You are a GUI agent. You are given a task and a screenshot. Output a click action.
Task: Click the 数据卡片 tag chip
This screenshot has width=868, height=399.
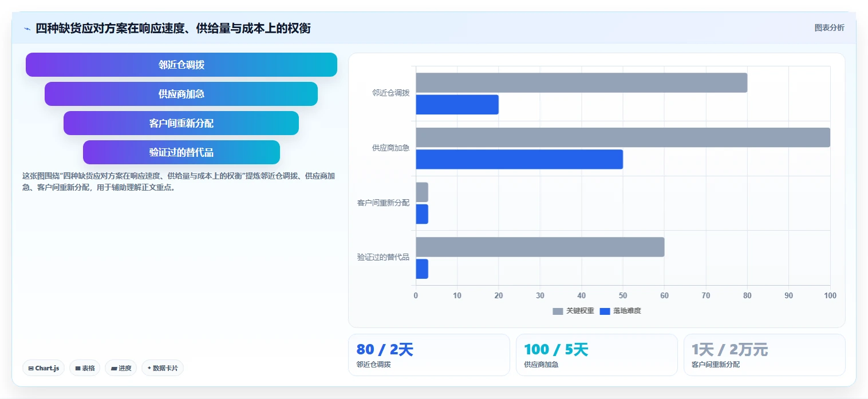pos(163,368)
